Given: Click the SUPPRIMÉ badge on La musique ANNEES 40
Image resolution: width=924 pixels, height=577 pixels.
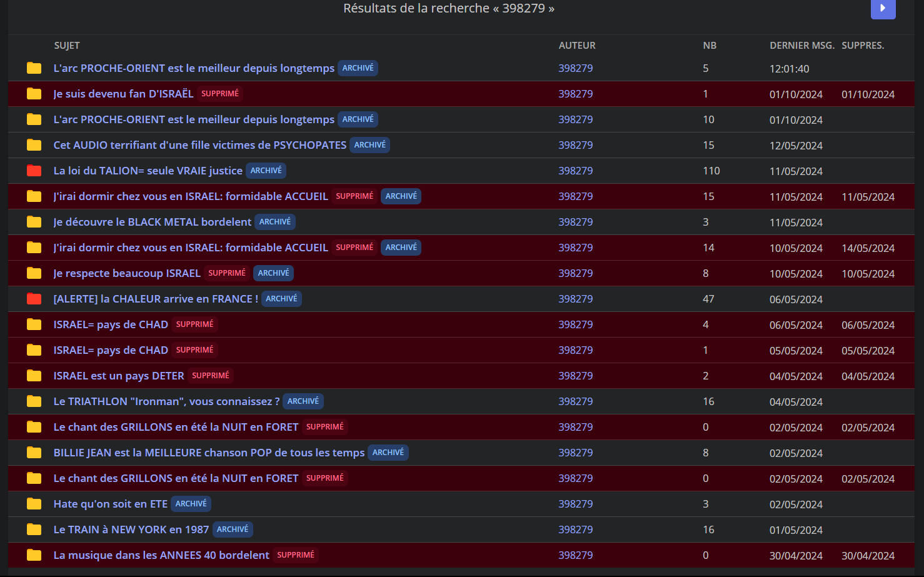Looking at the screenshot, I should click(296, 555).
